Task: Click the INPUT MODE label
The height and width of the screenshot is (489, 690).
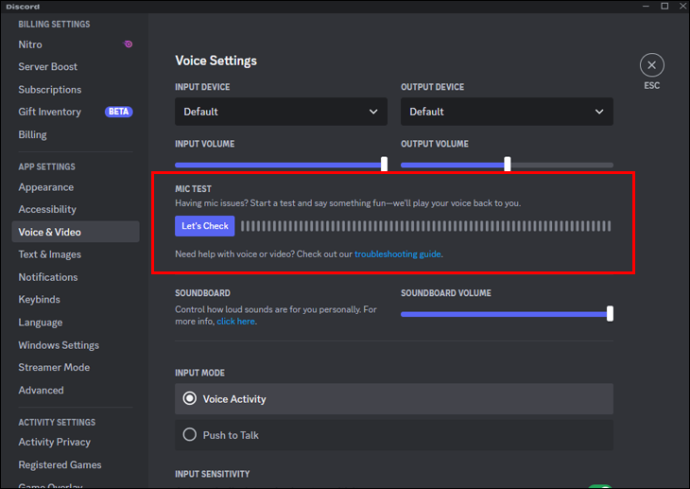Action: (200, 373)
